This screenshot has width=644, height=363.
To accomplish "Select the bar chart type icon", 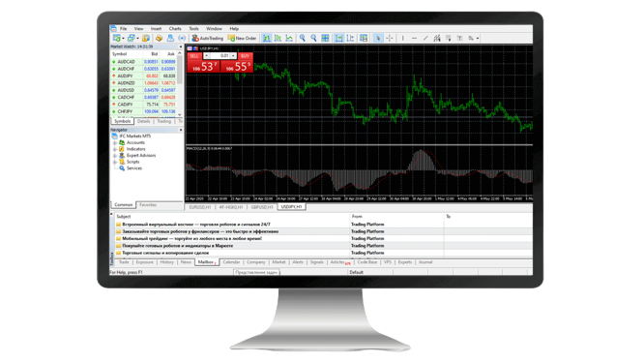I will click(267, 38).
